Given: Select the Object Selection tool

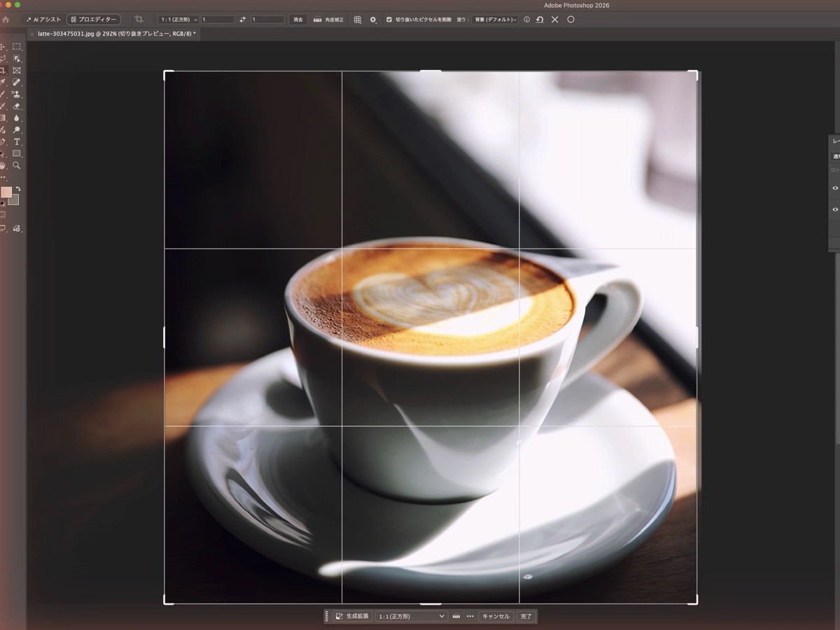Looking at the screenshot, I should [17, 59].
